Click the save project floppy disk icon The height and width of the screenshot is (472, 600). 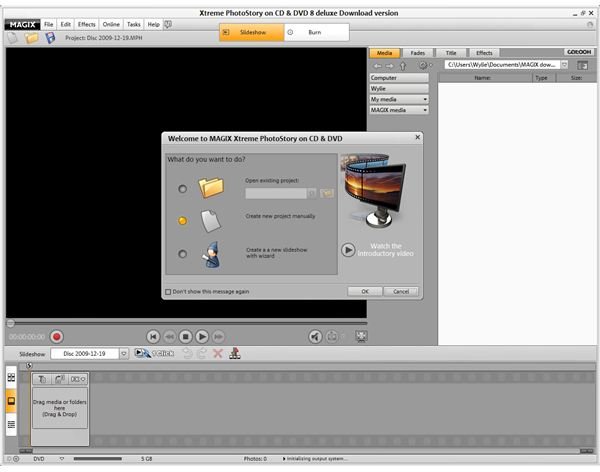(50, 38)
